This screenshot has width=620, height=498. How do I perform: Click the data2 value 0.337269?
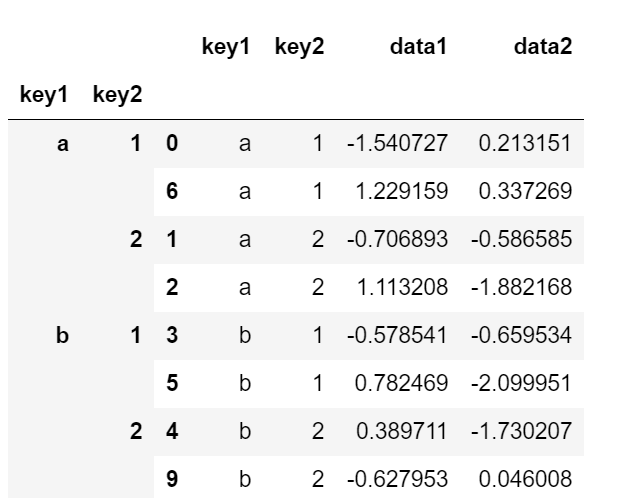coord(526,191)
